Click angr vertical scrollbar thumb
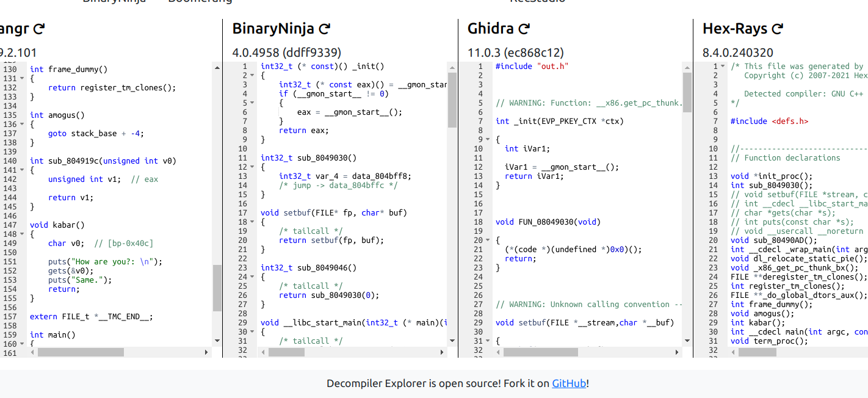 (x=217, y=288)
